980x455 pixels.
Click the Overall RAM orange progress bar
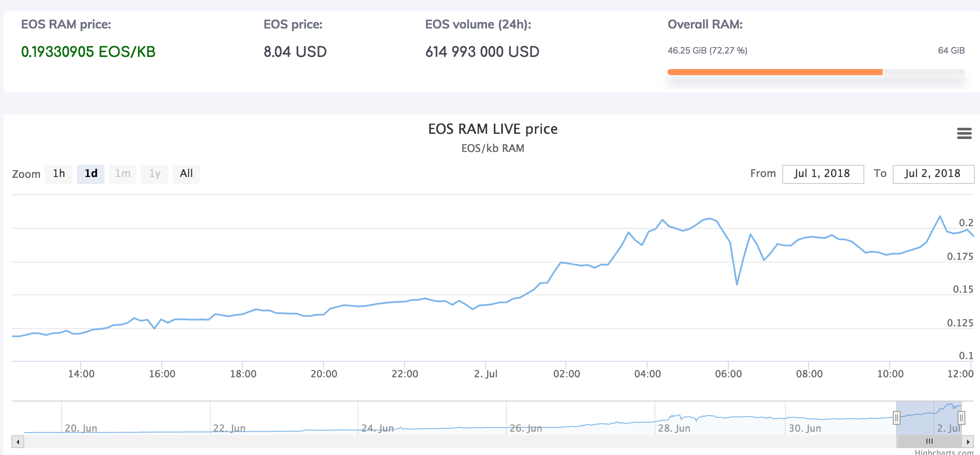775,72
